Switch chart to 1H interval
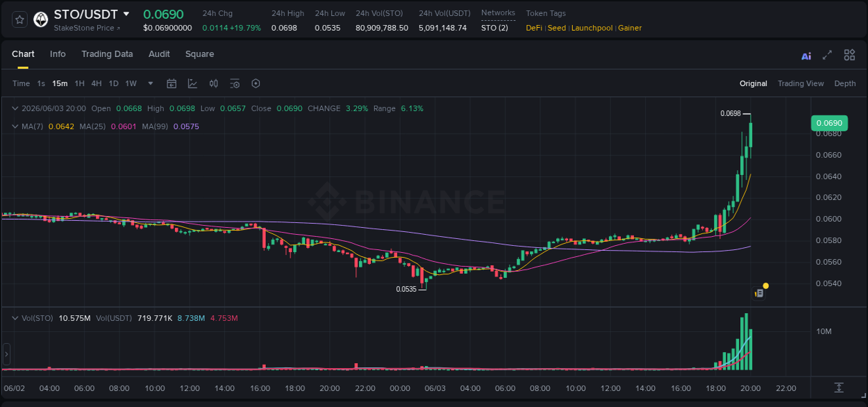Screen dimensions: 868x407 79,83
